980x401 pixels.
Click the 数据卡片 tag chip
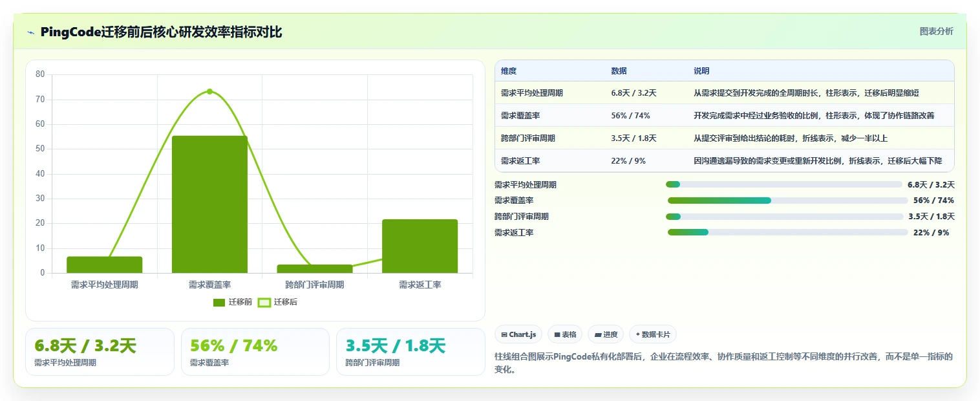tap(653, 334)
